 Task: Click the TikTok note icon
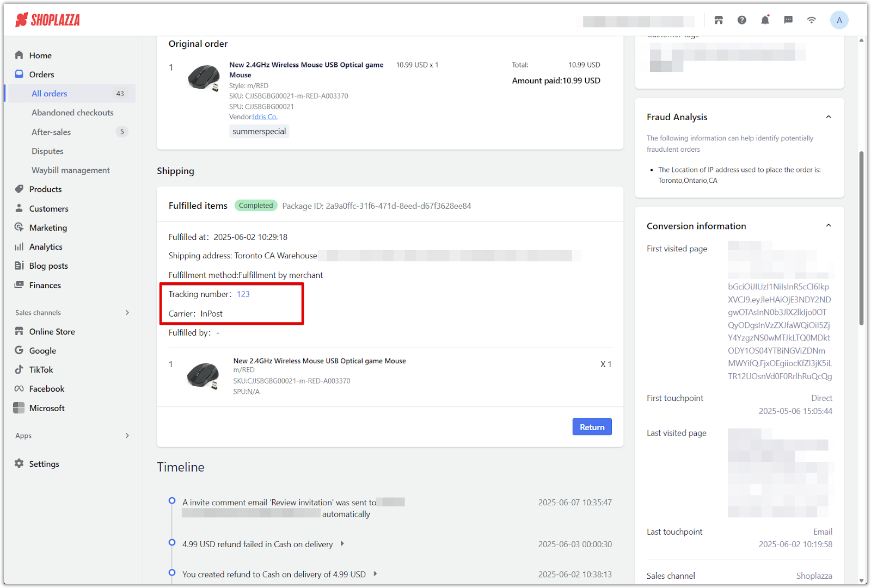coord(19,369)
